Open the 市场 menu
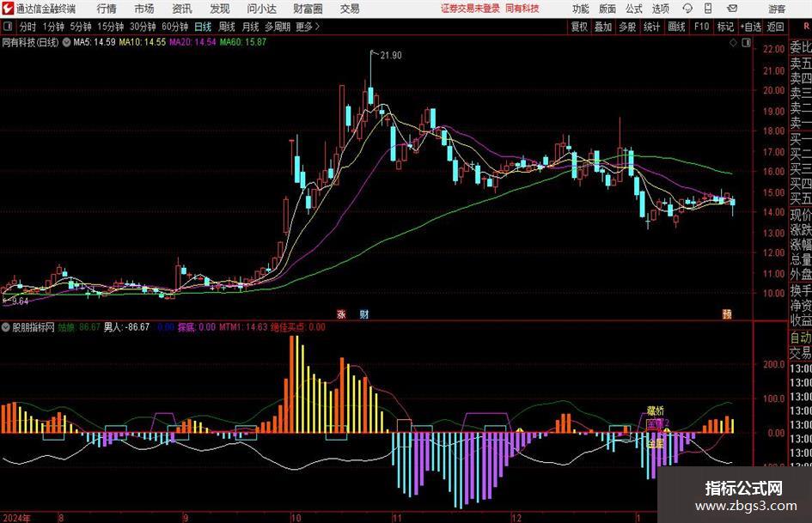The height and width of the screenshot is (523, 812). (144, 9)
